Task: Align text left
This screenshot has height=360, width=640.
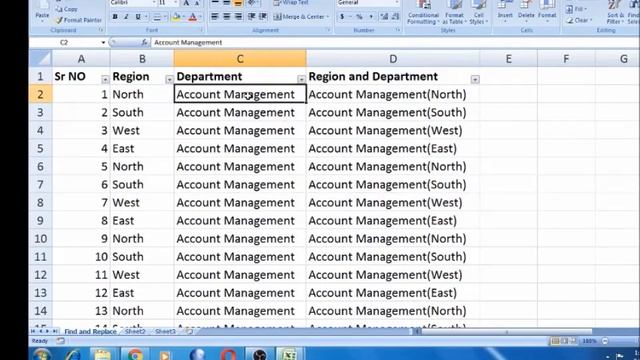Action: click(x=215, y=17)
